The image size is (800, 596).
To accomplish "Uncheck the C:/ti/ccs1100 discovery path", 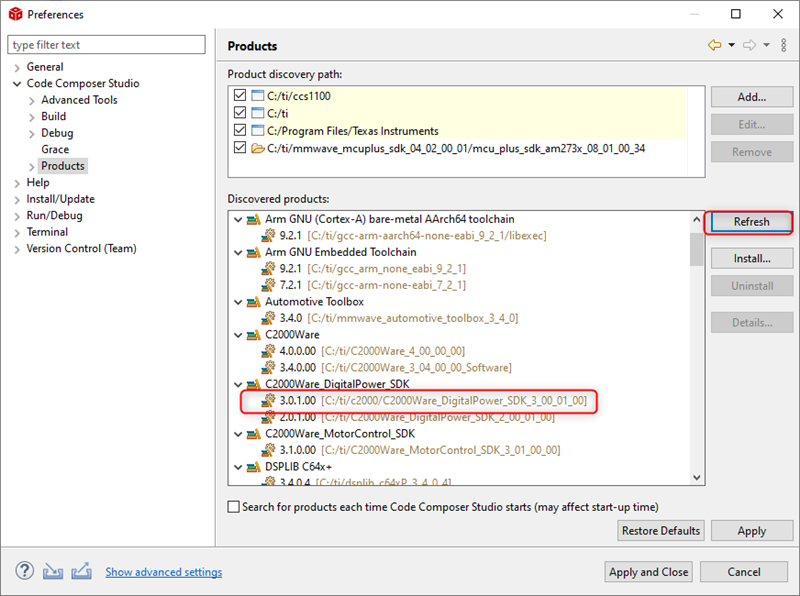I will click(240, 95).
